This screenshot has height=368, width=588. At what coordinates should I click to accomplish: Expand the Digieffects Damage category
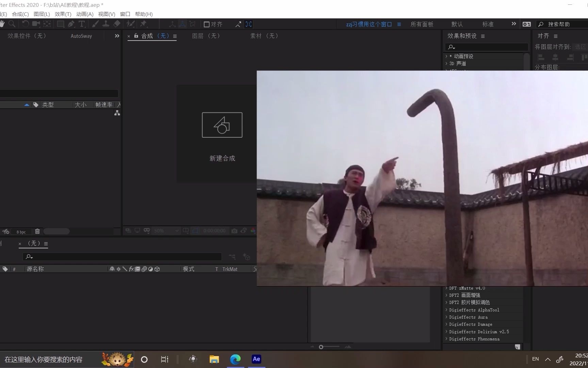click(x=446, y=324)
